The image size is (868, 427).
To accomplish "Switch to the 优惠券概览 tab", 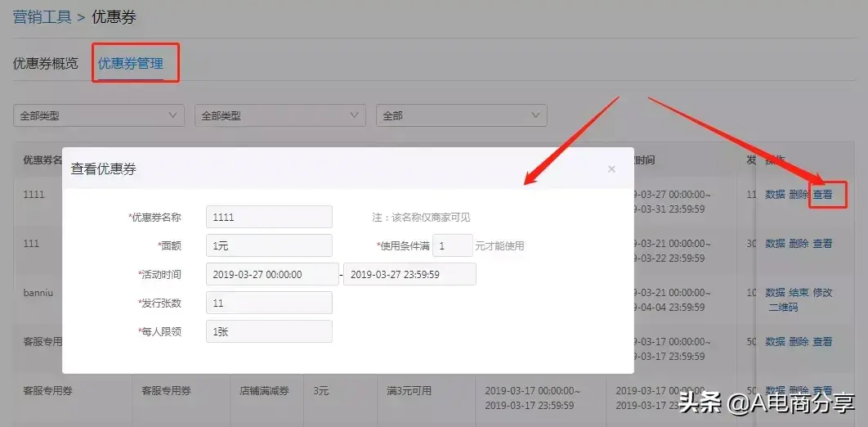I will click(x=46, y=63).
